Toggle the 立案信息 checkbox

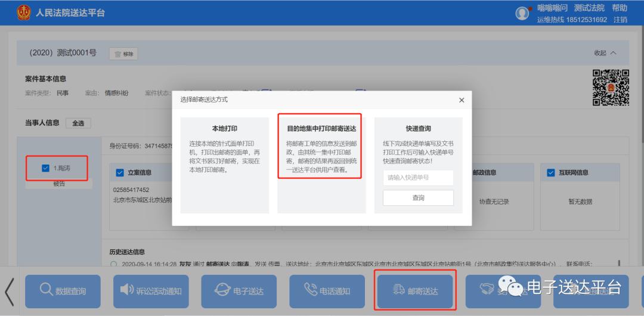click(x=120, y=172)
